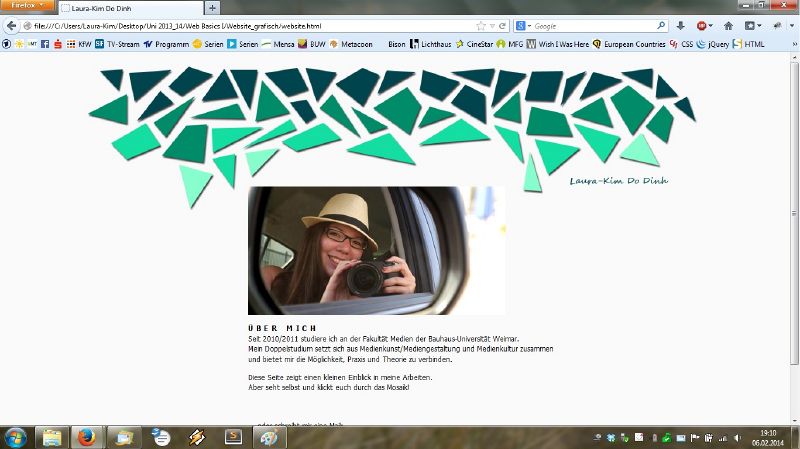Open the MFG bookmark
Viewport: 800px width, 449px height.
click(510, 44)
